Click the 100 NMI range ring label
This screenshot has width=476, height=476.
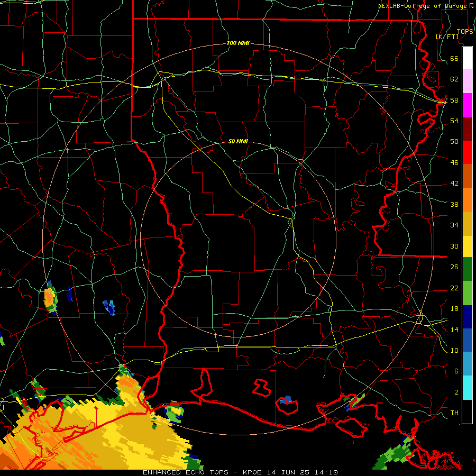238,43
